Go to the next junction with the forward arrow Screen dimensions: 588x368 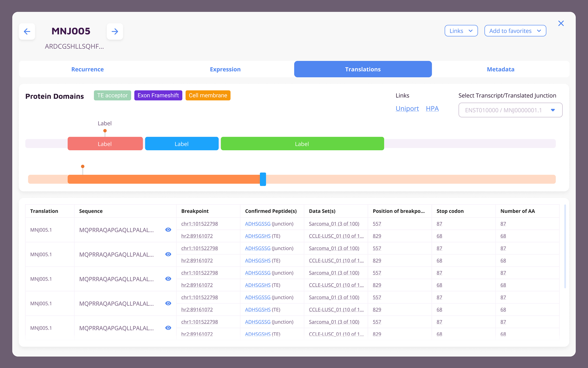click(x=115, y=31)
